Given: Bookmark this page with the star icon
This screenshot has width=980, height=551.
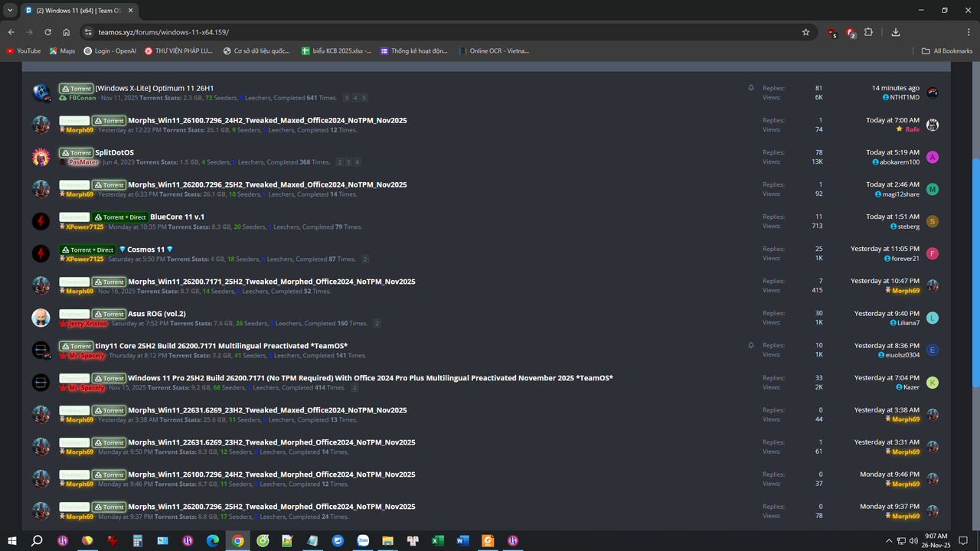Looking at the screenshot, I should coord(805,32).
